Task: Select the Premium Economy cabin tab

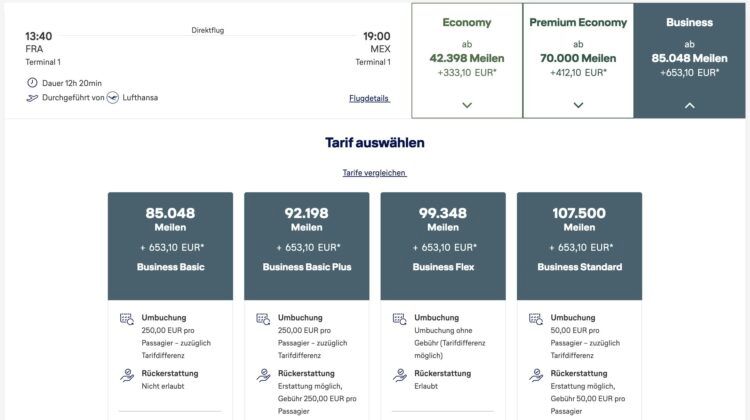Action: pyautogui.click(x=578, y=50)
